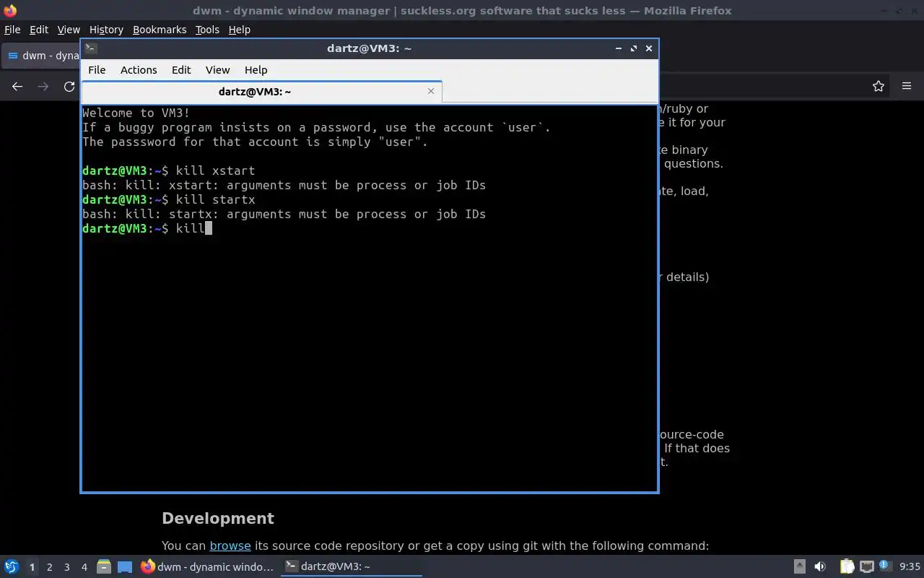Reload the current page in Firefox
The height and width of the screenshot is (578, 924).
[69, 86]
